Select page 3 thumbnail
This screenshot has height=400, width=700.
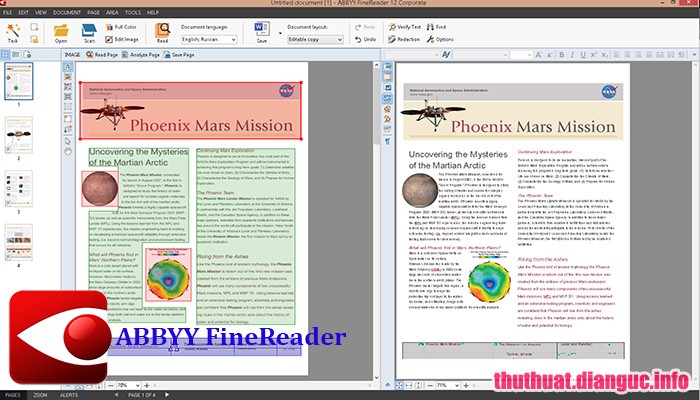click(19, 188)
